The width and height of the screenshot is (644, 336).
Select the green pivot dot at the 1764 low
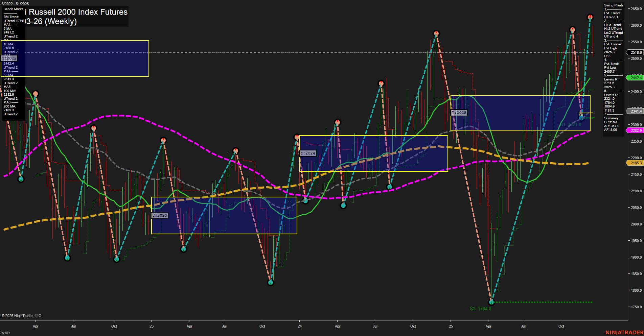(491, 303)
